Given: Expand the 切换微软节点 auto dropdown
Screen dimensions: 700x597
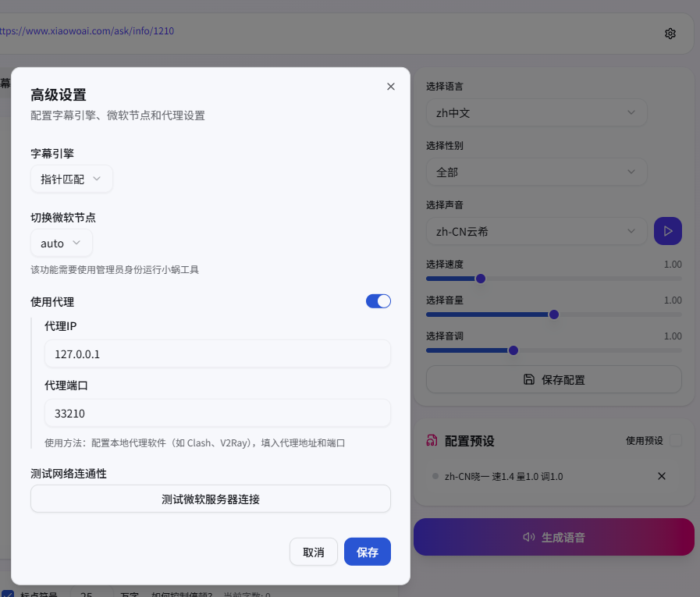Looking at the screenshot, I should pyautogui.click(x=62, y=243).
